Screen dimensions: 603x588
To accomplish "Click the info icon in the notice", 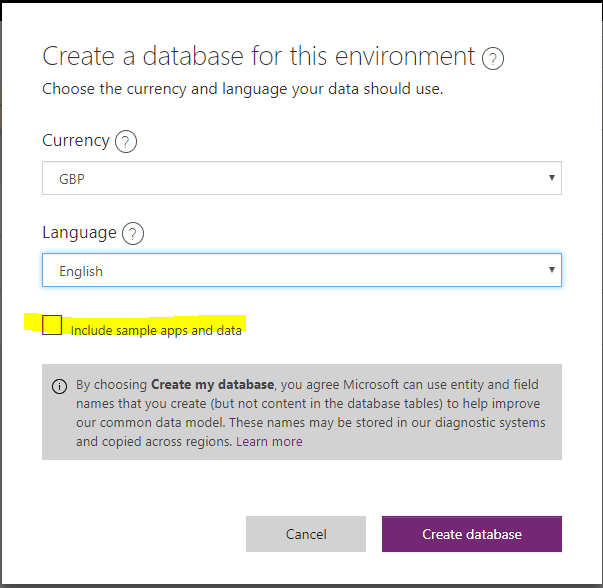I will pos(59,386).
